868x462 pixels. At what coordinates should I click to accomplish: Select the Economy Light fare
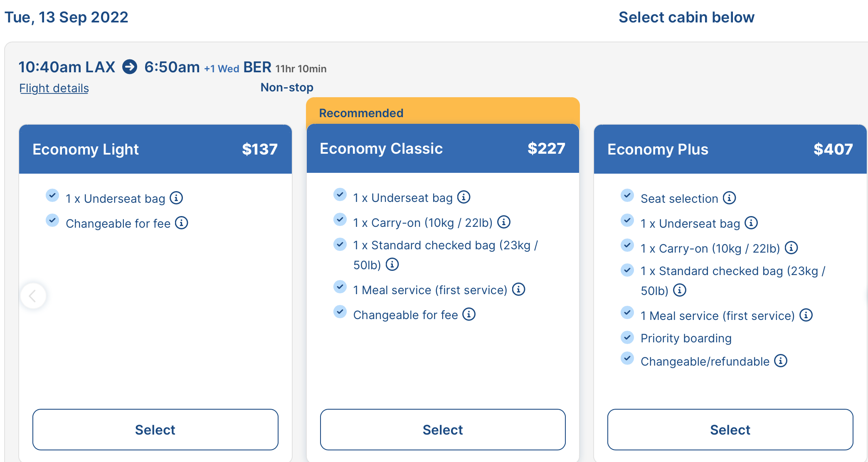[x=155, y=429]
